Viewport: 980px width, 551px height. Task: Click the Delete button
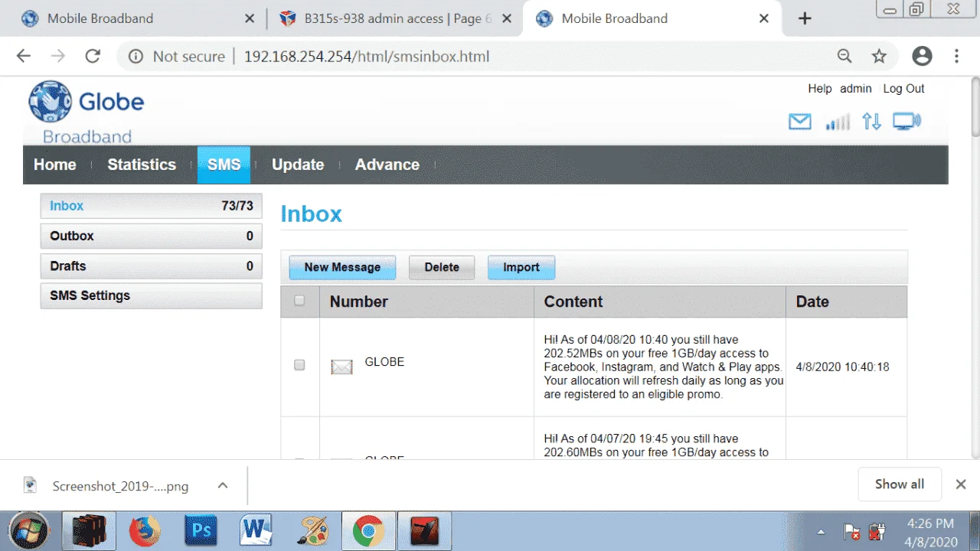click(442, 267)
